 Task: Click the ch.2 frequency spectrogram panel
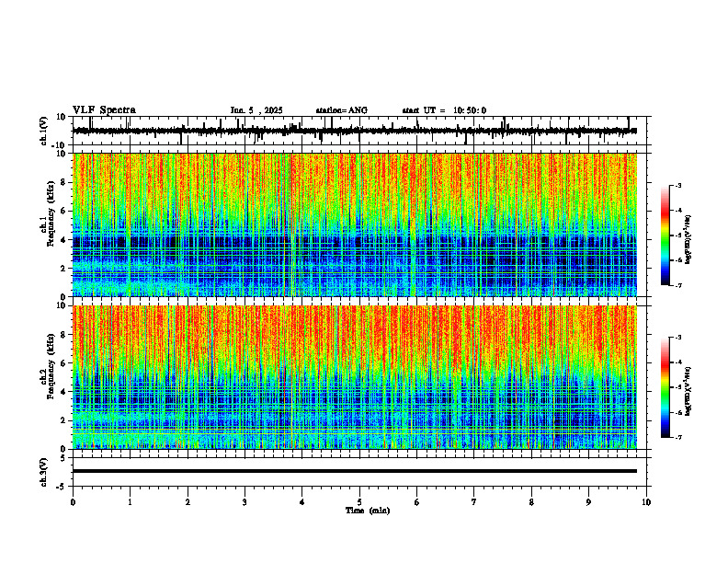tap(355, 377)
